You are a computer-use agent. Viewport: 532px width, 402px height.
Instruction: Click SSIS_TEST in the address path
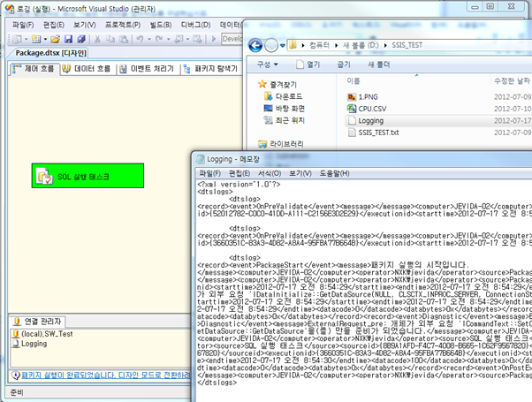(407, 45)
